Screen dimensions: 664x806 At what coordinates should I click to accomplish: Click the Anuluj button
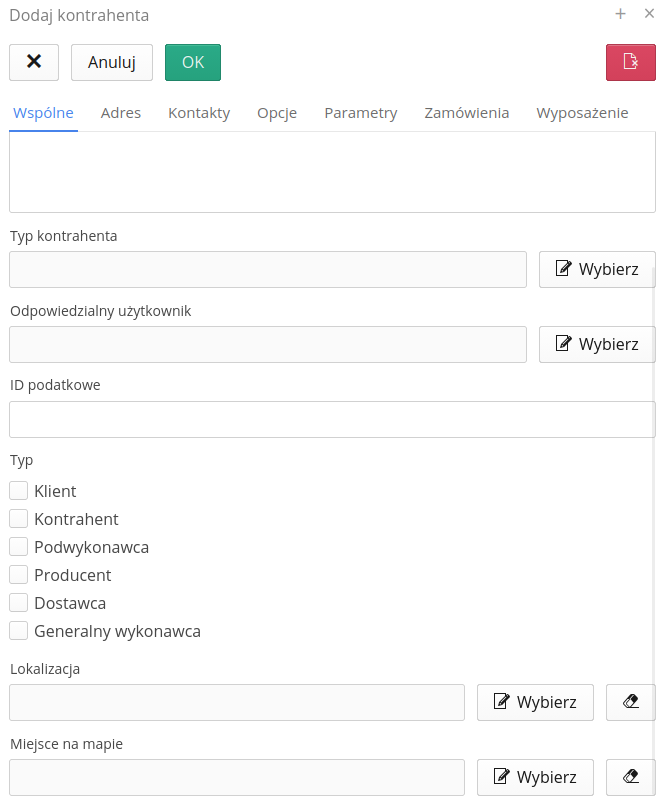pyautogui.click(x=112, y=62)
